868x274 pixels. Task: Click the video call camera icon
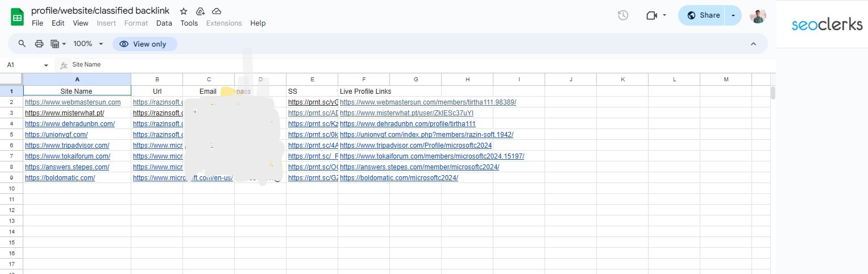pos(651,15)
